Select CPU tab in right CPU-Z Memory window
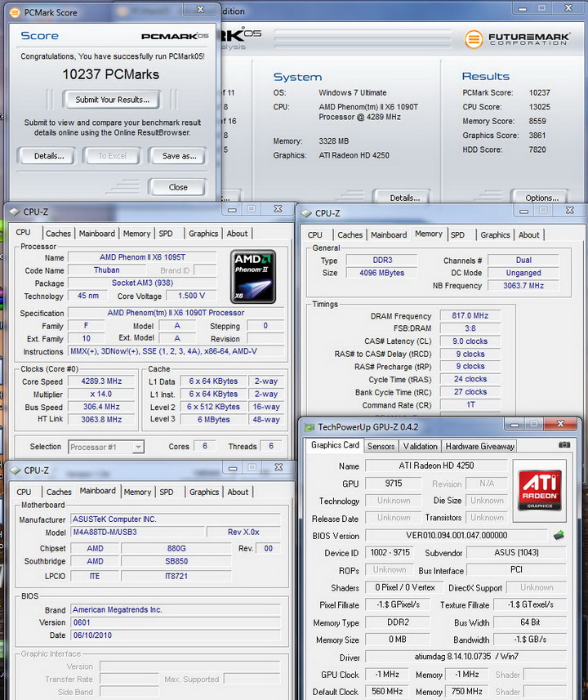The height and width of the screenshot is (700, 588). point(314,234)
